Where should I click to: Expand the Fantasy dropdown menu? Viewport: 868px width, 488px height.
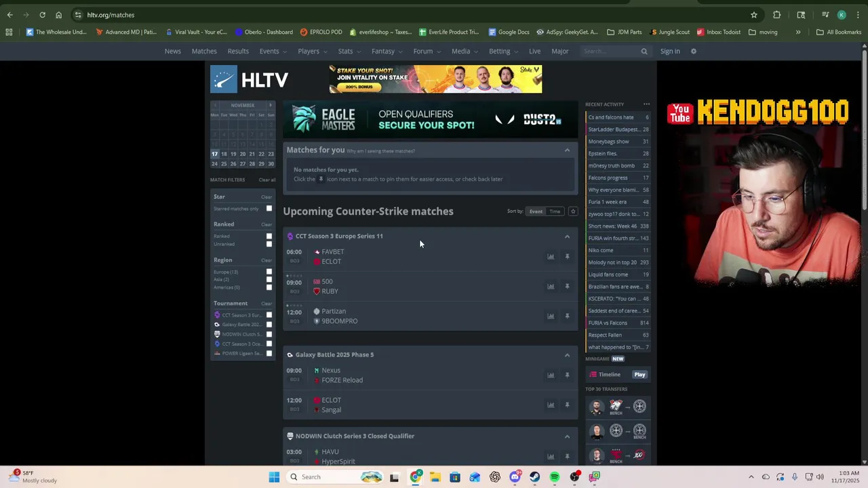387,52
